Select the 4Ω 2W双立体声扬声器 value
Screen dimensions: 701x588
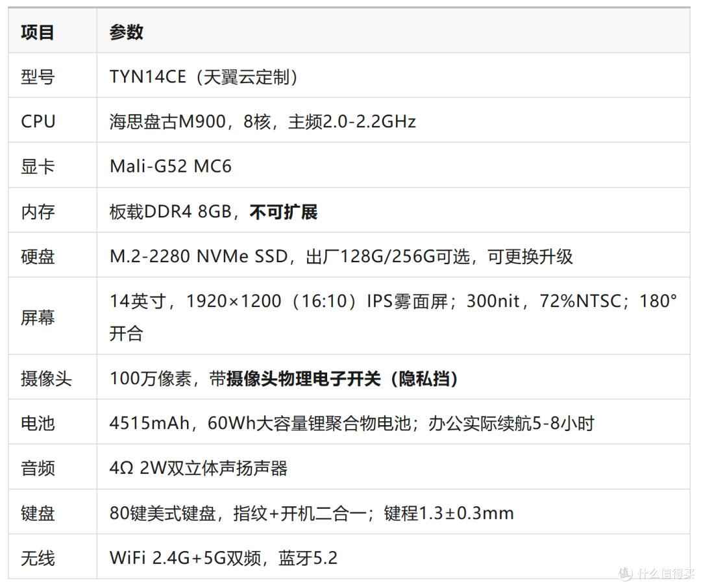click(x=199, y=468)
